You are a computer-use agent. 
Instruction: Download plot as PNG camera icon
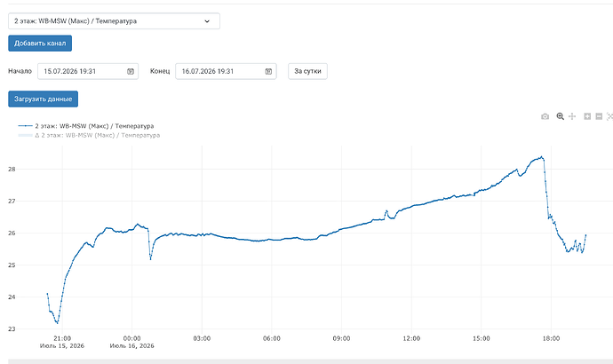545,116
